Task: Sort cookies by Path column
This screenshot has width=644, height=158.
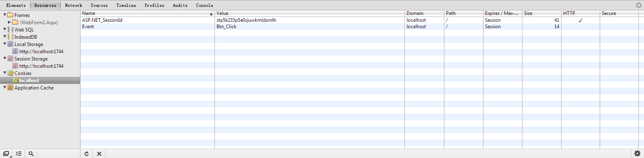Action: pyautogui.click(x=464, y=13)
